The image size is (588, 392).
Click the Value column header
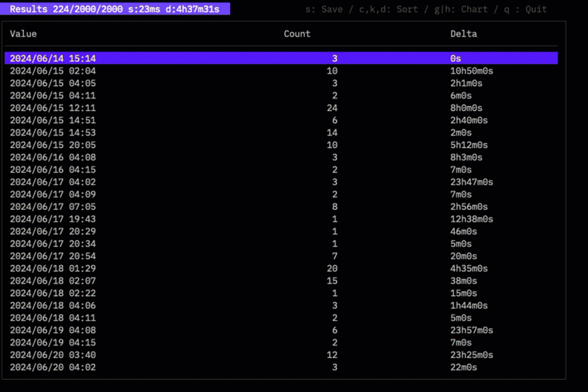click(x=23, y=34)
